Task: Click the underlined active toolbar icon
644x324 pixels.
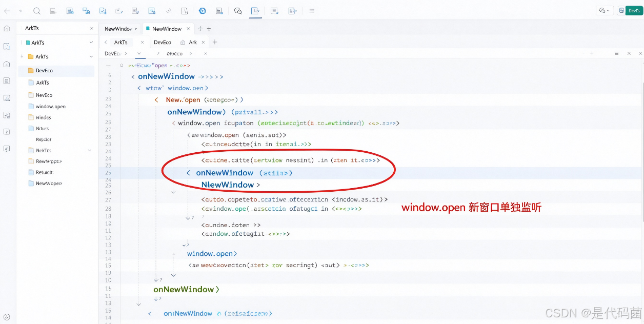Action: (255, 11)
